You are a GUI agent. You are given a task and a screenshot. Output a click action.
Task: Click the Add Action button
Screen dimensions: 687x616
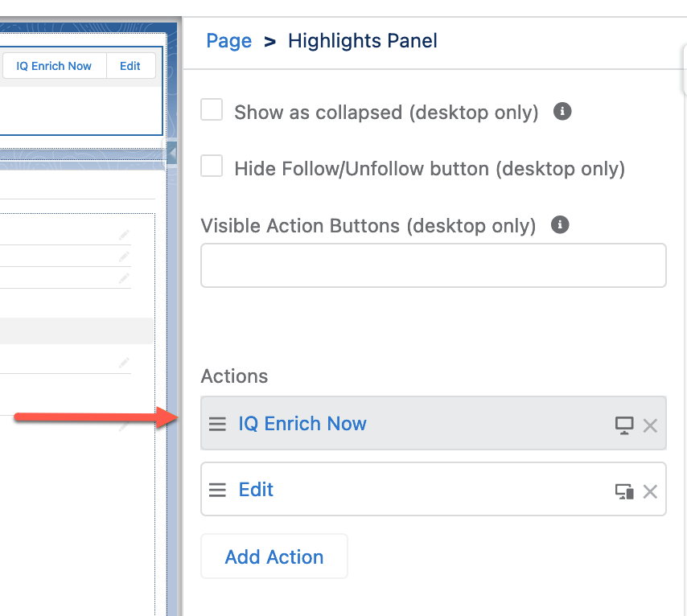(x=274, y=556)
